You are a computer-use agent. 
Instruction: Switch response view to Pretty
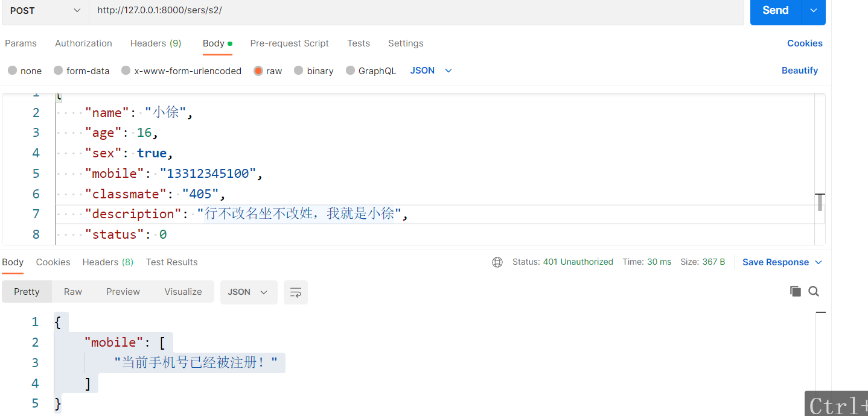[x=27, y=292]
